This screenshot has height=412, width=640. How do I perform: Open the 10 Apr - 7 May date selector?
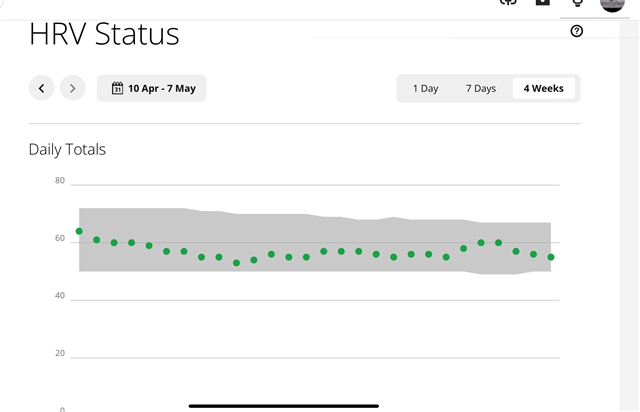point(151,88)
